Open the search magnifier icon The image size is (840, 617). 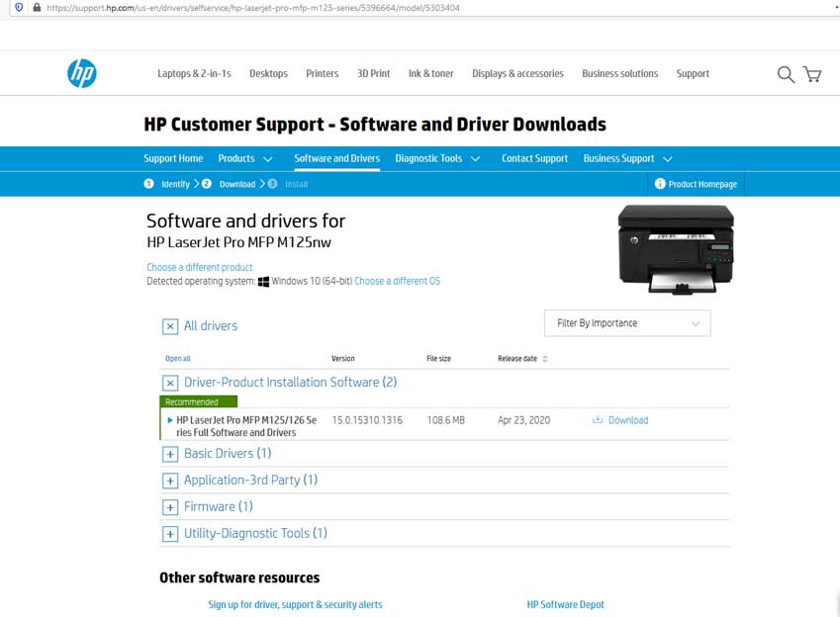tap(786, 74)
